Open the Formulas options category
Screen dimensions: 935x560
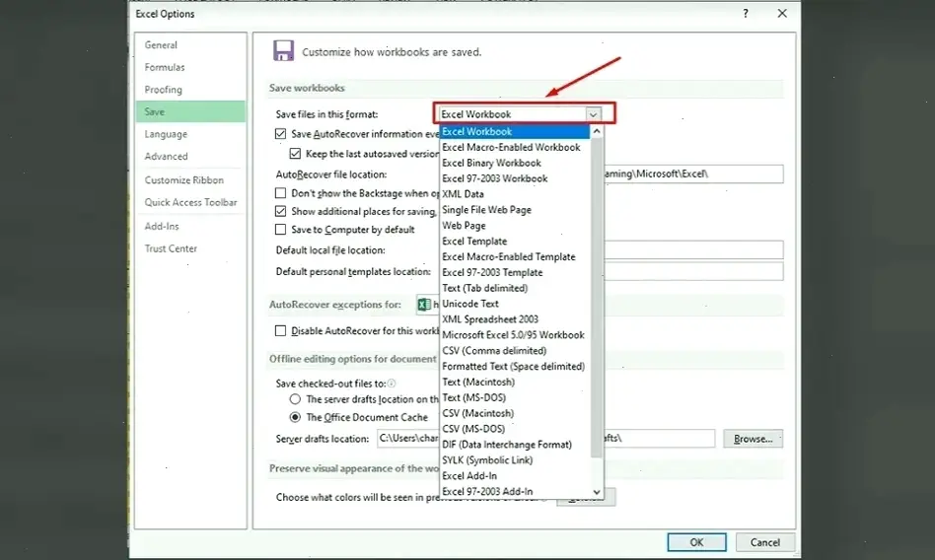(190, 67)
